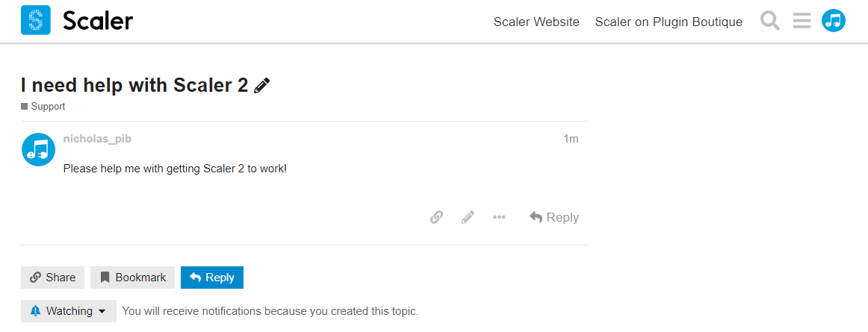Reply to the post inline

click(554, 217)
